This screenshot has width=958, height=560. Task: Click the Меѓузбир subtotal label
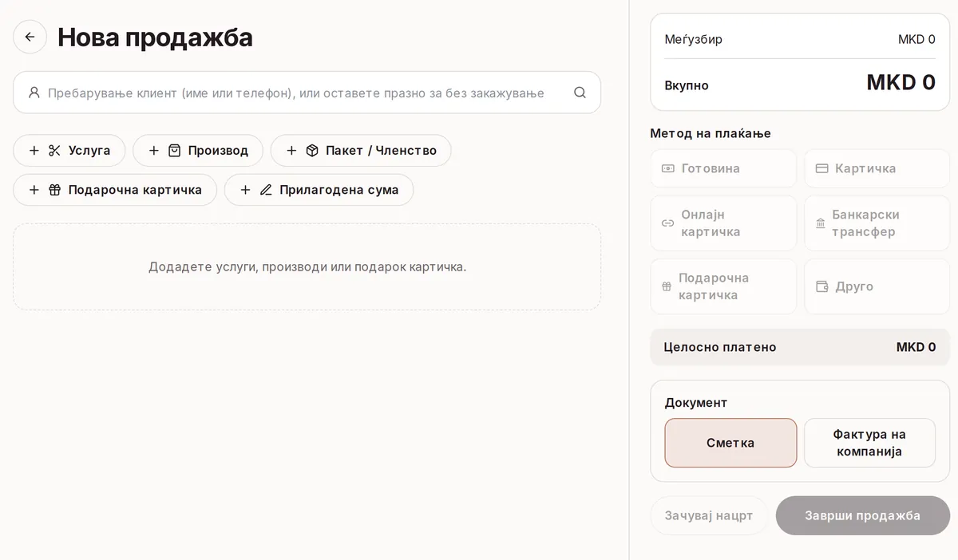693,39
